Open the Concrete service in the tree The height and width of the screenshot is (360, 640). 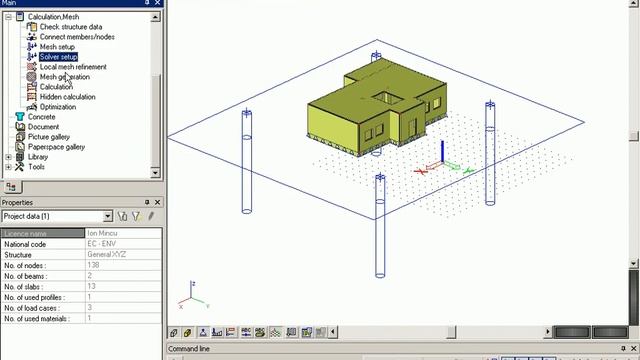(x=41, y=117)
